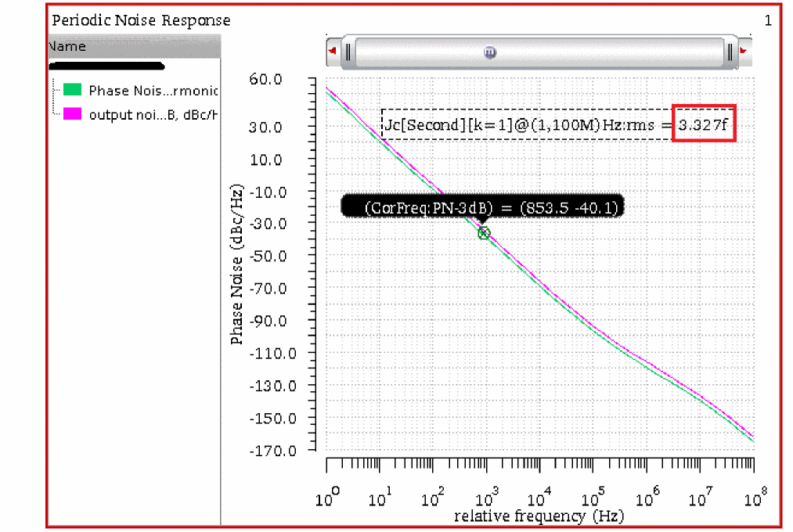Select the output noise dBc/Hz trace entry
793x532 pixels.
click(152, 115)
